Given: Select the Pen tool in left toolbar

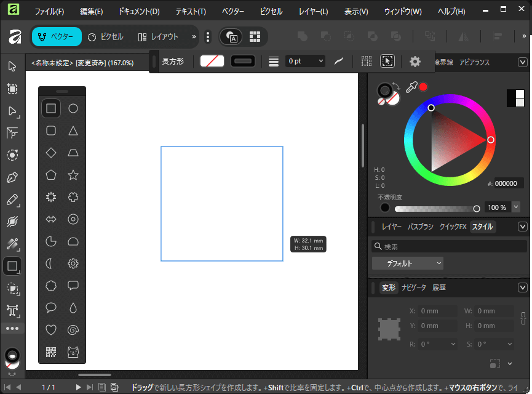Looking at the screenshot, I should pyautogui.click(x=12, y=178).
